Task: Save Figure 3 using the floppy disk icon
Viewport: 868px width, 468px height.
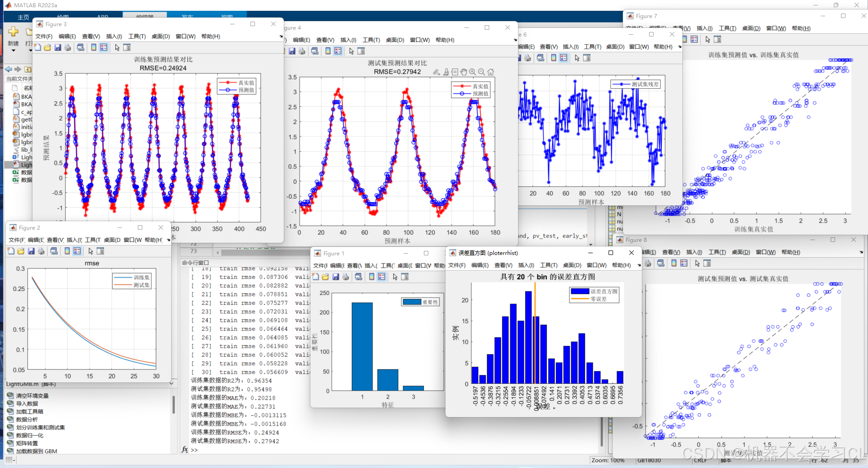Action: (58, 48)
